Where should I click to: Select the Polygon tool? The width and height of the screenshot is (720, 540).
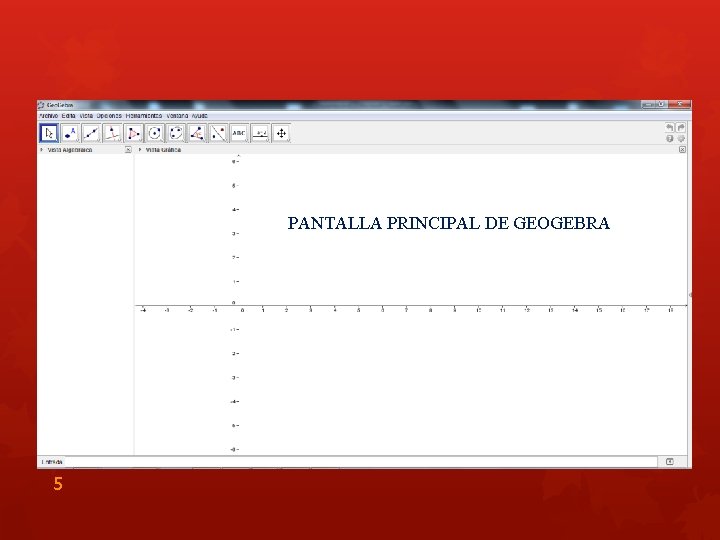(x=134, y=133)
